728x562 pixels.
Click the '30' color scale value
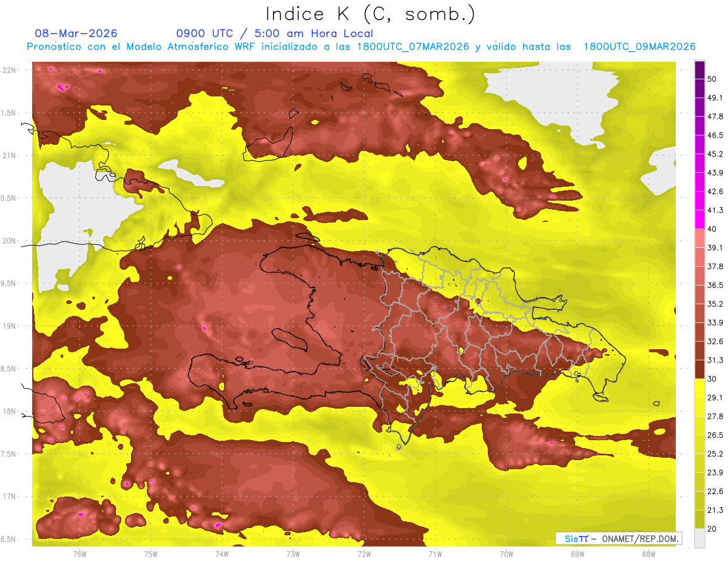coord(713,379)
